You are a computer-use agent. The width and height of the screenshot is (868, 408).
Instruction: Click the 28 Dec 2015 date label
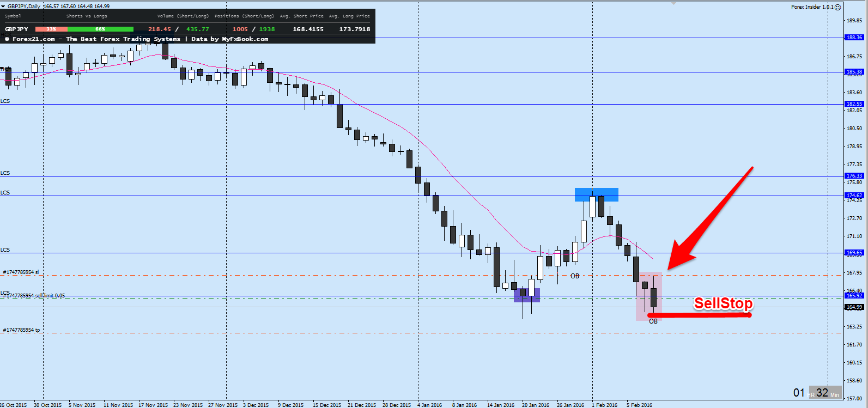click(x=397, y=405)
